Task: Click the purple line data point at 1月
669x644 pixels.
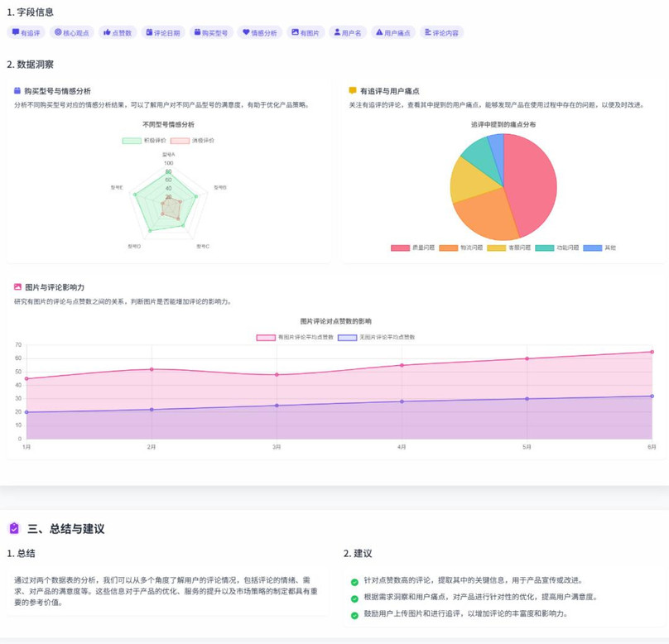Action: [x=26, y=412]
